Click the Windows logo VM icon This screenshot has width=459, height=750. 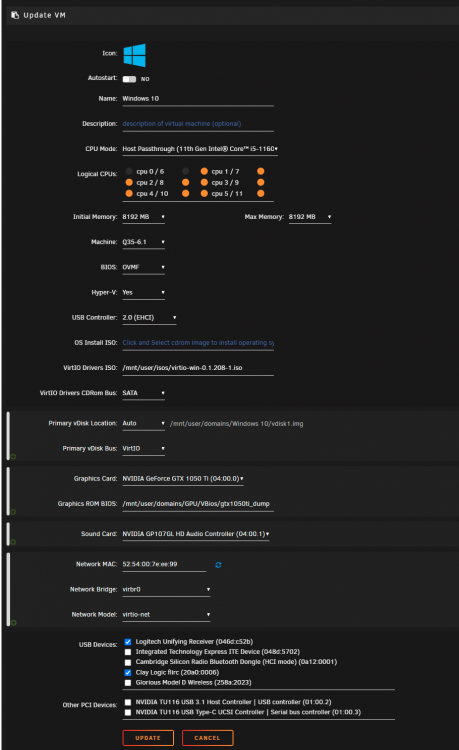(x=134, y=55)
